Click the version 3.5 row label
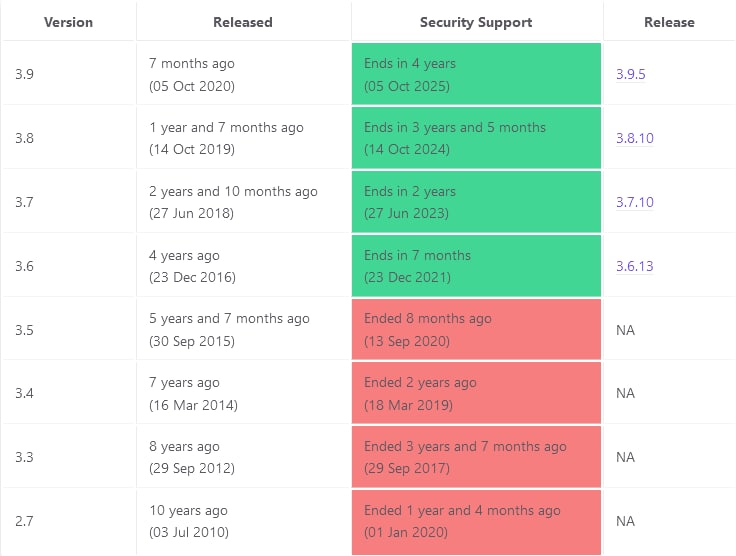This screenshot has height=556, width=736. click(24, 330)
